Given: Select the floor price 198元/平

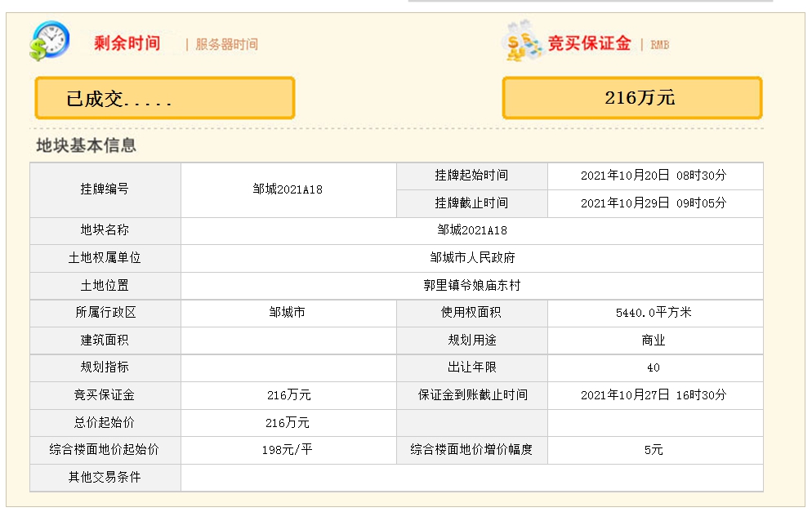Looking at the screenshot, I should tap(288, 450).
